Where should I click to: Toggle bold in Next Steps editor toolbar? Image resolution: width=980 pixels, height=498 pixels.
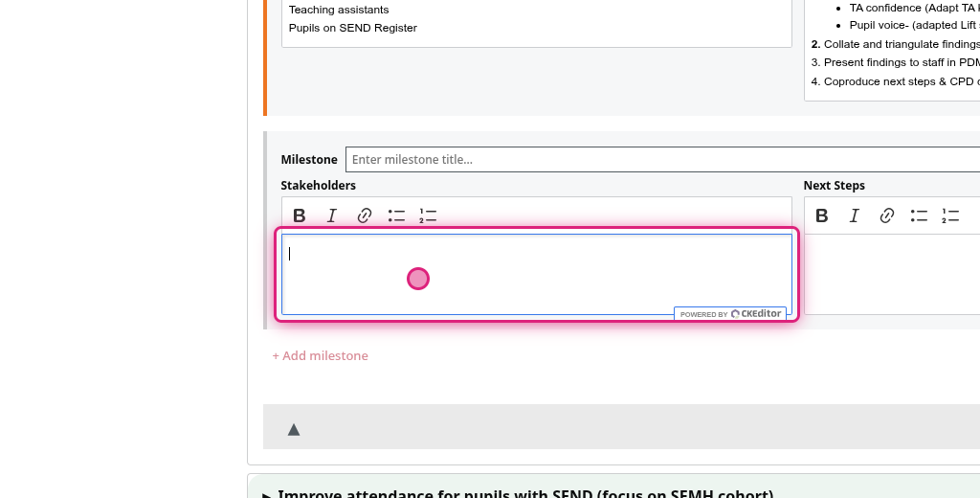(822, 215)
